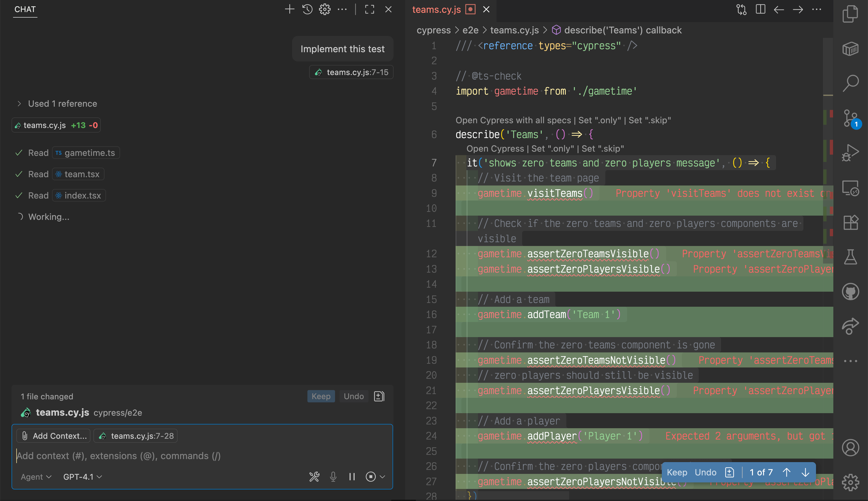Screen dimensions: 868x501
Task: Open editor more actions ellipsis
Action: coord(816,9)
